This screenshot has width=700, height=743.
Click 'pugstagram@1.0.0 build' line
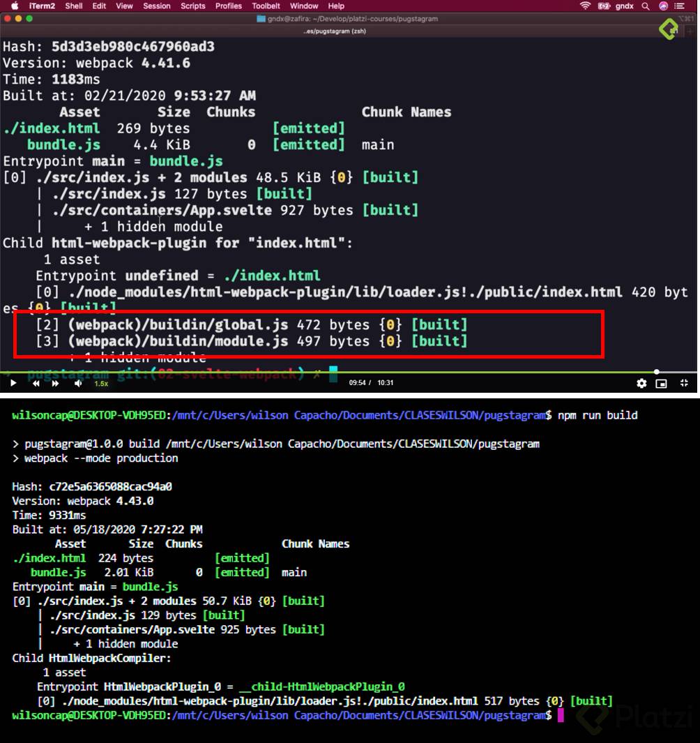tap(275, 444)
